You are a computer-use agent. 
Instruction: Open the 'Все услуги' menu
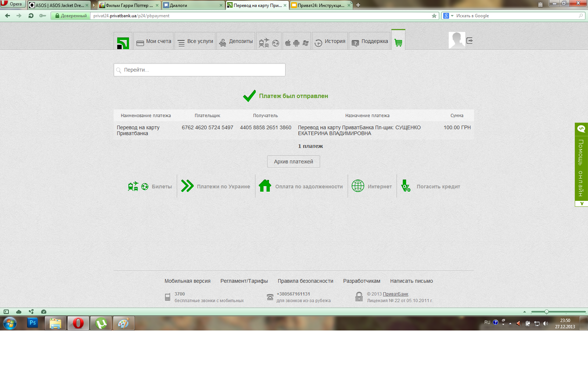tap(195, 41)
